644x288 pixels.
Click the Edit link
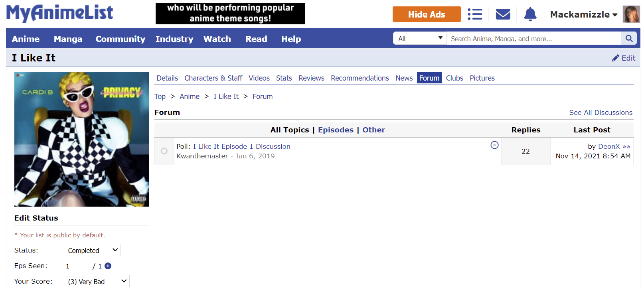coord(628,58)
